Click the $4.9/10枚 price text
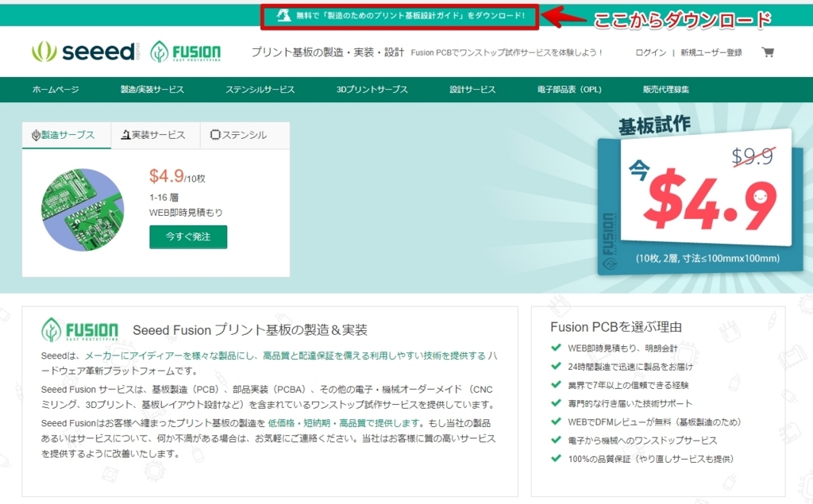Screen dimensions: 813x504 click(x=177, y=176)
